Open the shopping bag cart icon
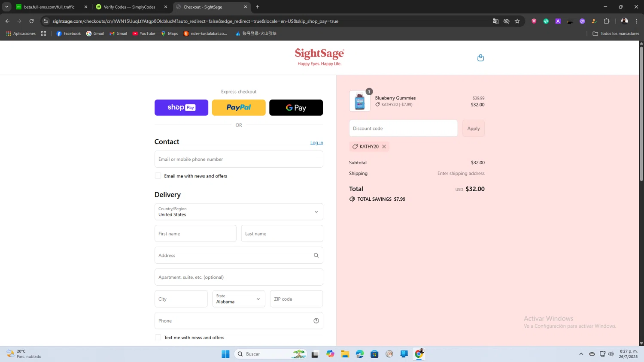This screenshot has height=362, width=644. 480,57
